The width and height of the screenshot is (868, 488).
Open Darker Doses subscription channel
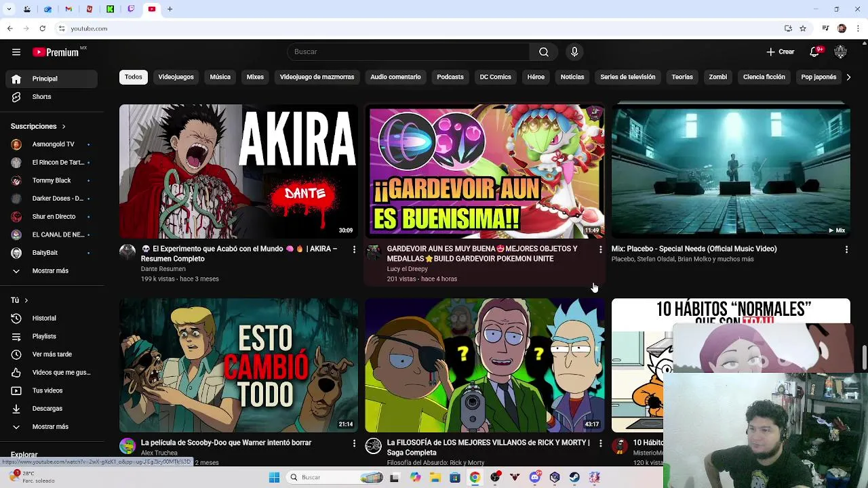(x=52, y=199)
